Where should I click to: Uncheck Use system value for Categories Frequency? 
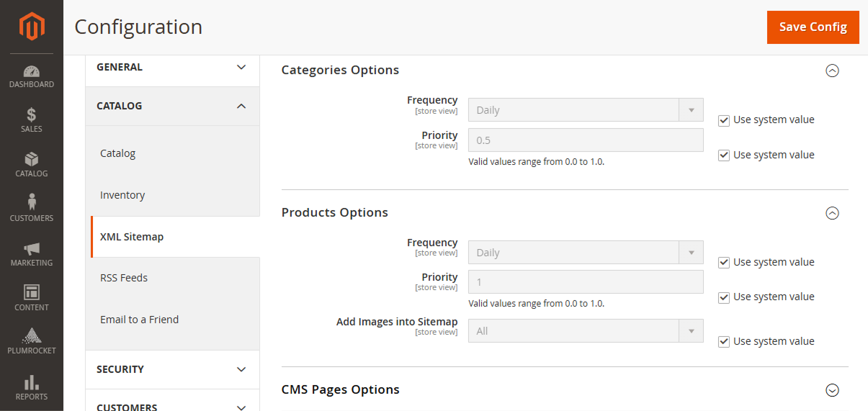[x=724, y=120]
